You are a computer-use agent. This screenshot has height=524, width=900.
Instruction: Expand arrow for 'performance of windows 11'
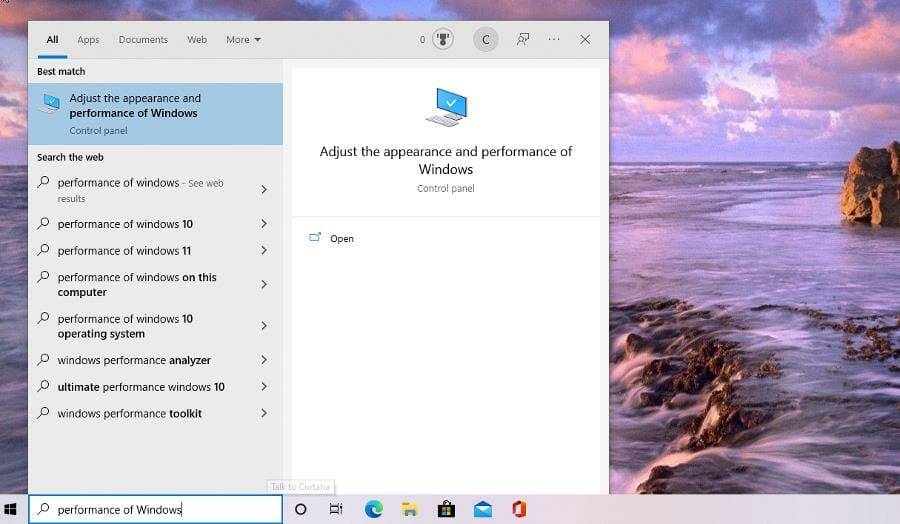click(264, 251)
